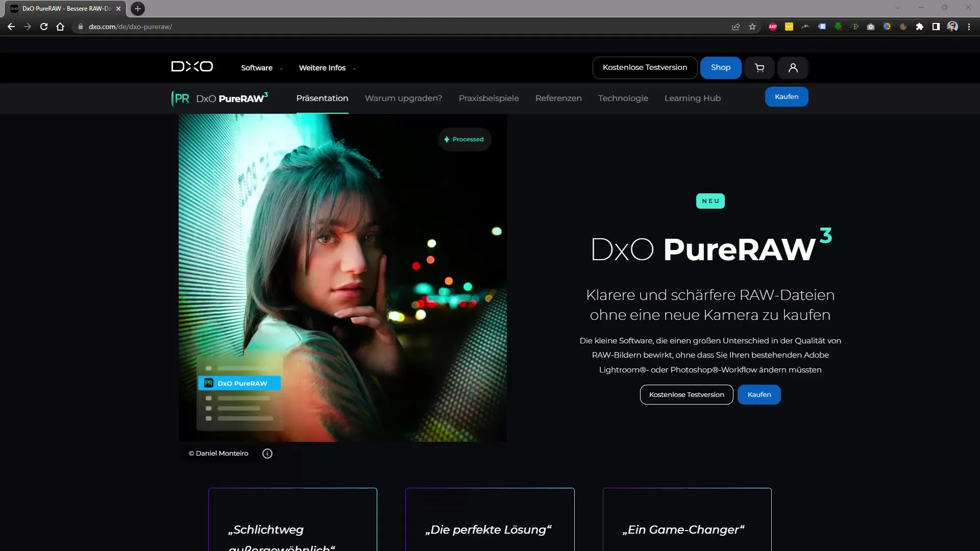Click the Learning Hub menu item
Image resolution: width=980 pixels, height=551 pixels.
tap(692, 97)
